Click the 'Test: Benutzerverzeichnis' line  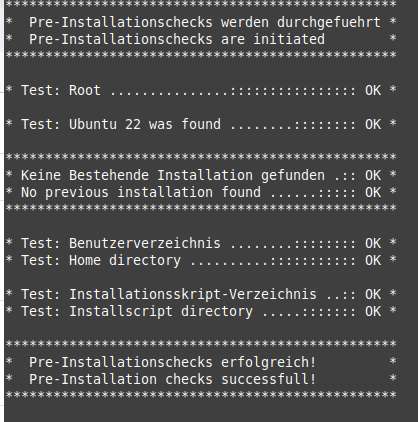click(x=201, y=243)
